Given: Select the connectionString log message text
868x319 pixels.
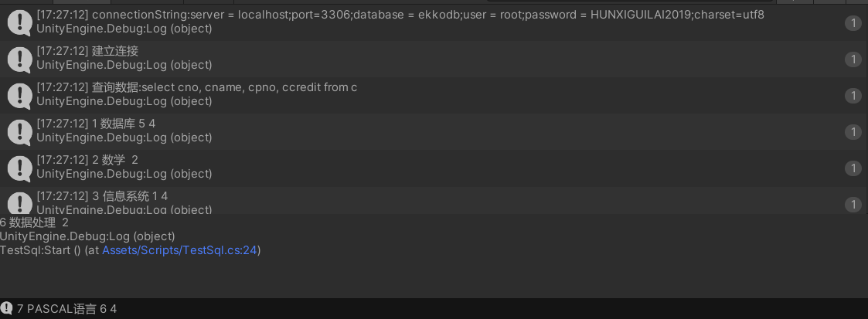Looking at the screenshot, I should coord(400,15).
